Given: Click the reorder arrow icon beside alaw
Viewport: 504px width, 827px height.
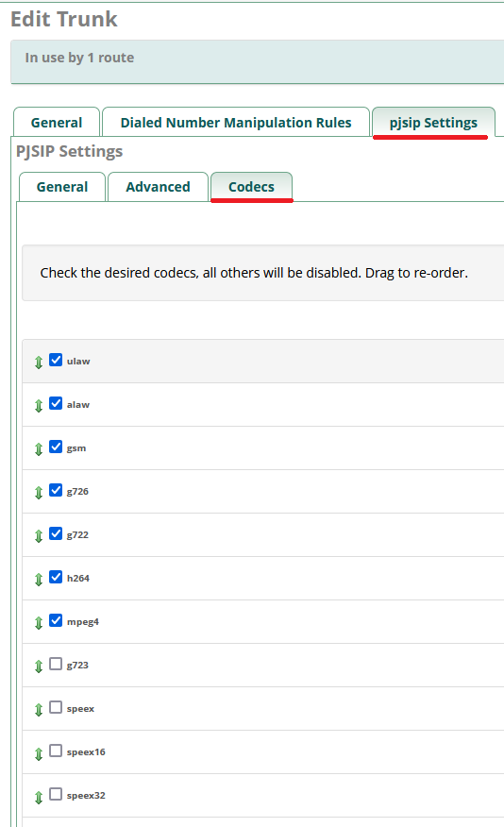Looking at the screenshot, I should pyautogui.click(x=39, y=406).
